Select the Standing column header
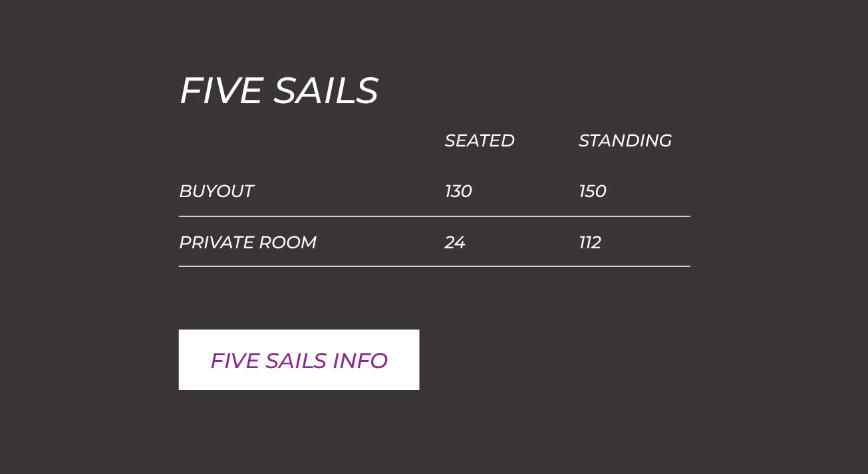Image resolution: width=868 pixels, height=474 pixels. pos(625,141)
